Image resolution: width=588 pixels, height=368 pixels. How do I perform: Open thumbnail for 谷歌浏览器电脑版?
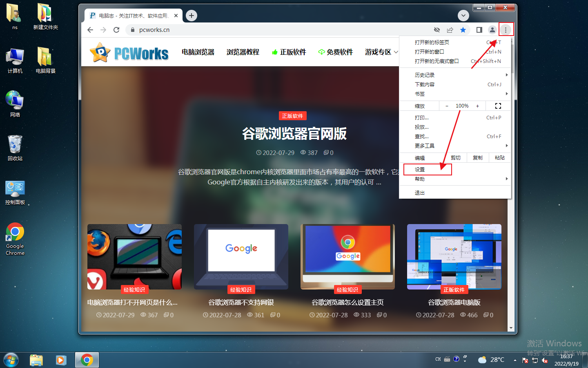tap(454, 257)
